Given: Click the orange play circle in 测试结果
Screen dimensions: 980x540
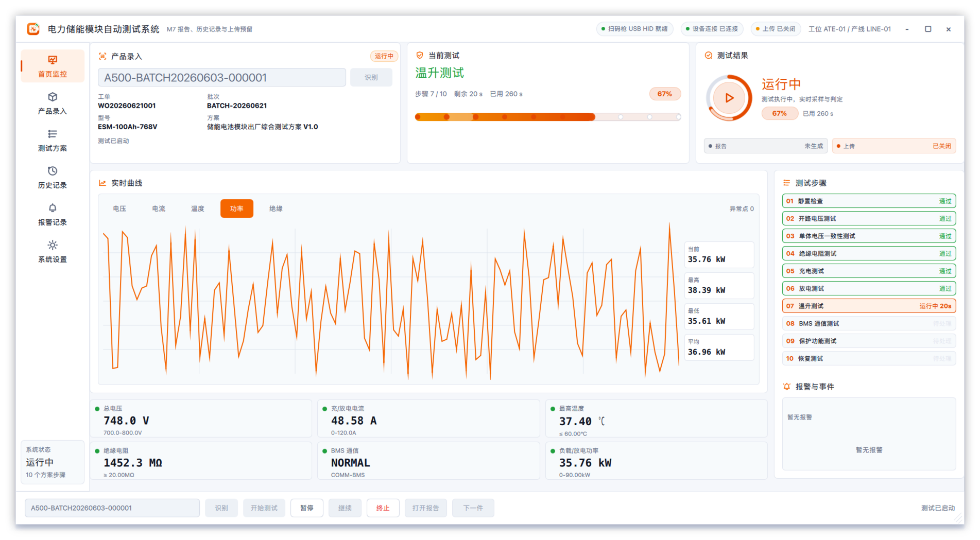Looking at the screenshot, I should [x=729, y=98].
